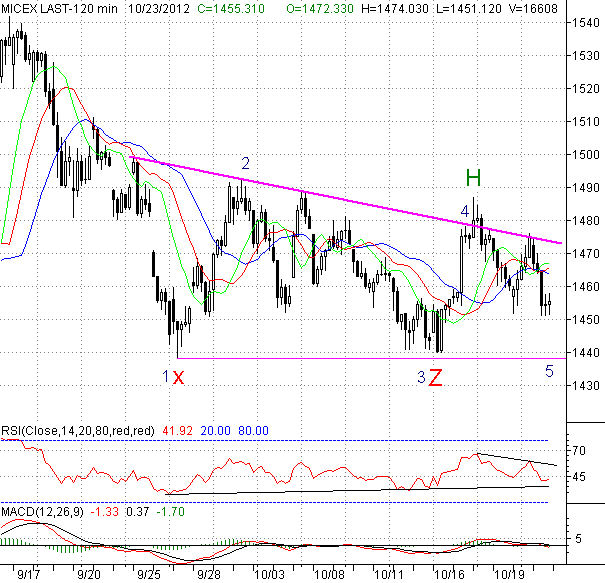Screen dimensions: 605x583
Task: Click the MACD value -1.33
Action: pos(104,512)
